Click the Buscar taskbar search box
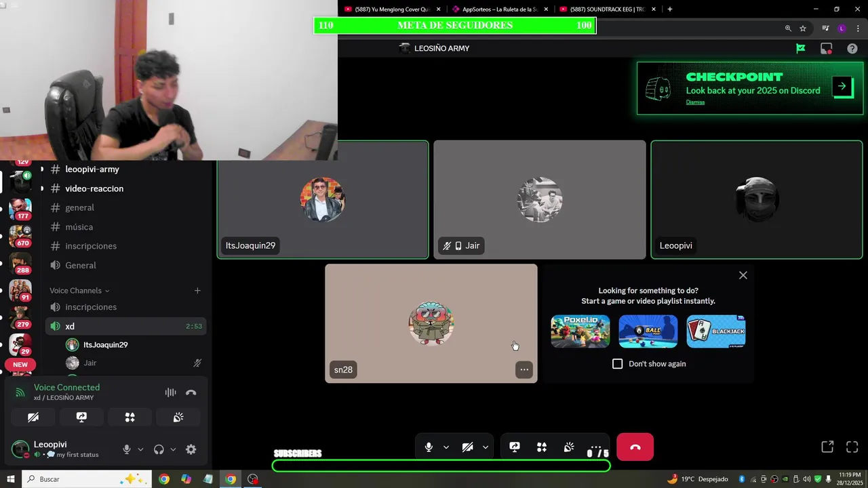 point(88,479)
